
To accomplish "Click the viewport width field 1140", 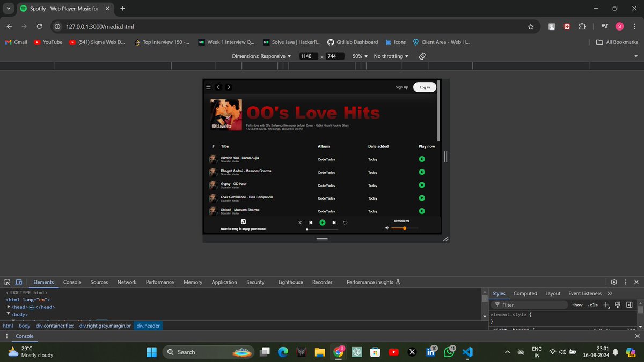I will [308, 56].
